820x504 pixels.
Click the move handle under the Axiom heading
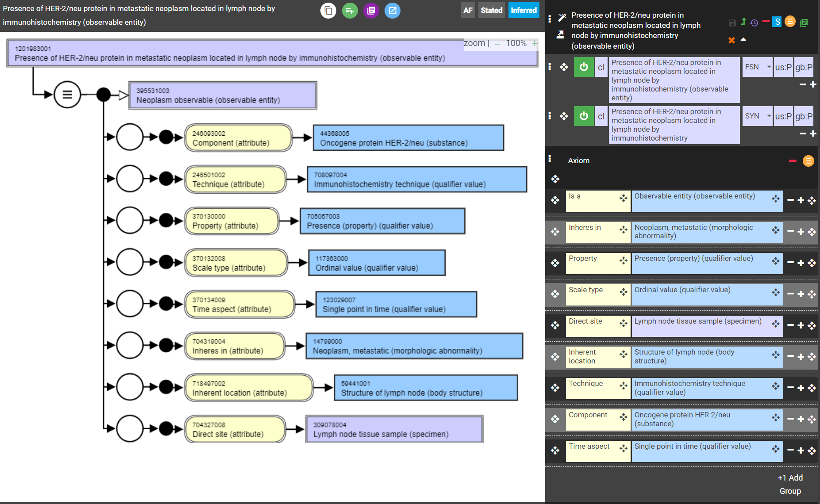click(555, 179)
